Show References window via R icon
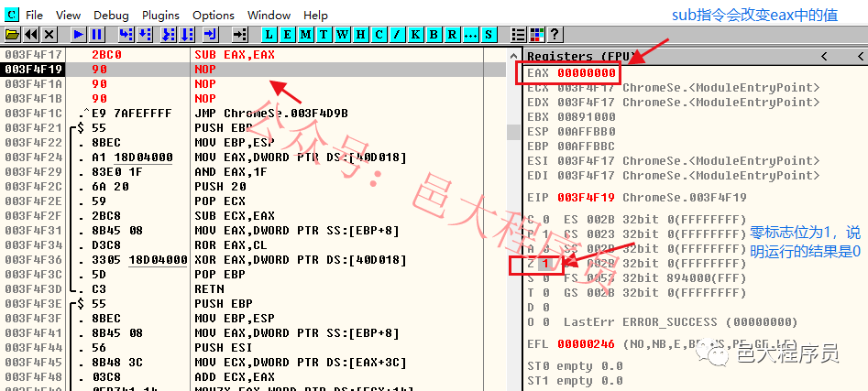 tap(452, 35)
